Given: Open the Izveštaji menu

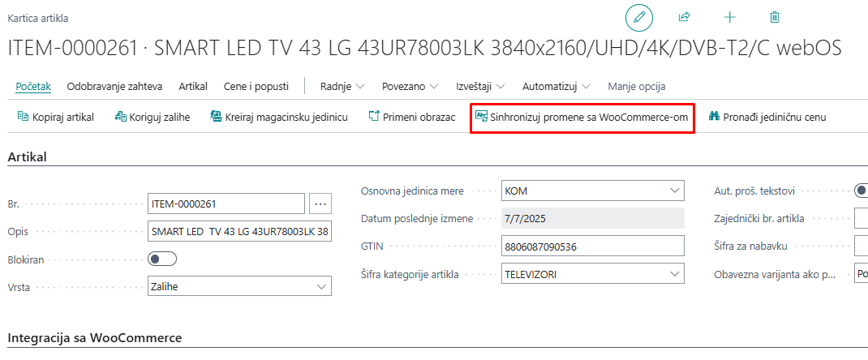Looking at the screenshot, I should (480, 86).
